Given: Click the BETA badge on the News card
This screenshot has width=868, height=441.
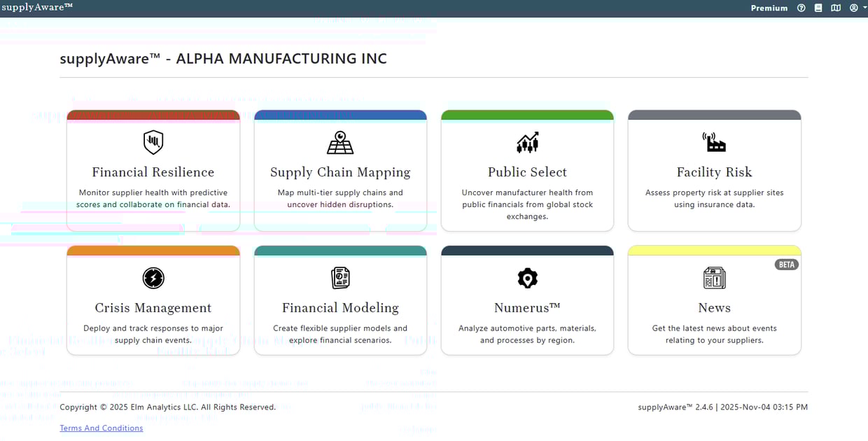Looking at the screenshot, I should click(x=786, y=264).
